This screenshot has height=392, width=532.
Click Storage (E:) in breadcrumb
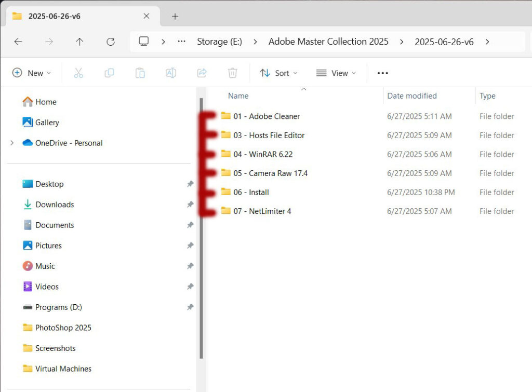(x=220, y=42)
